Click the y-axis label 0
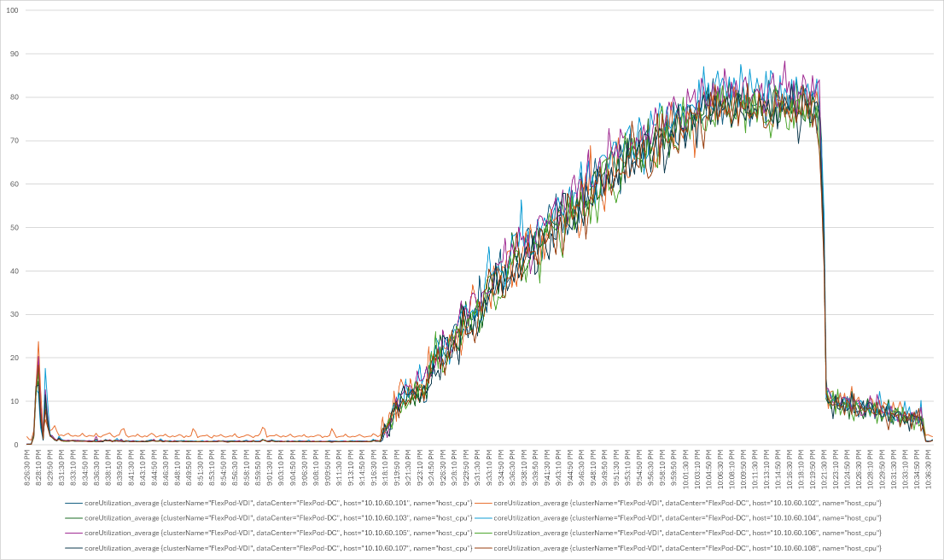 point(16,445)
